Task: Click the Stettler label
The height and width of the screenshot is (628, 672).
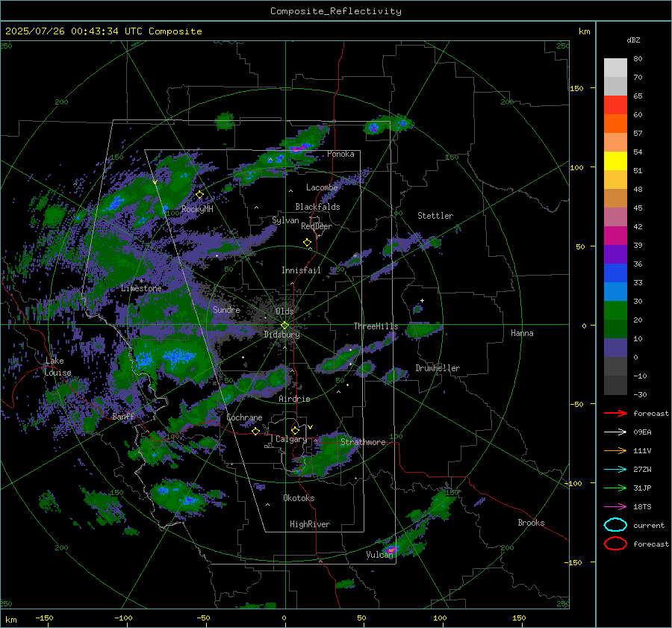Action: point(435,216)
